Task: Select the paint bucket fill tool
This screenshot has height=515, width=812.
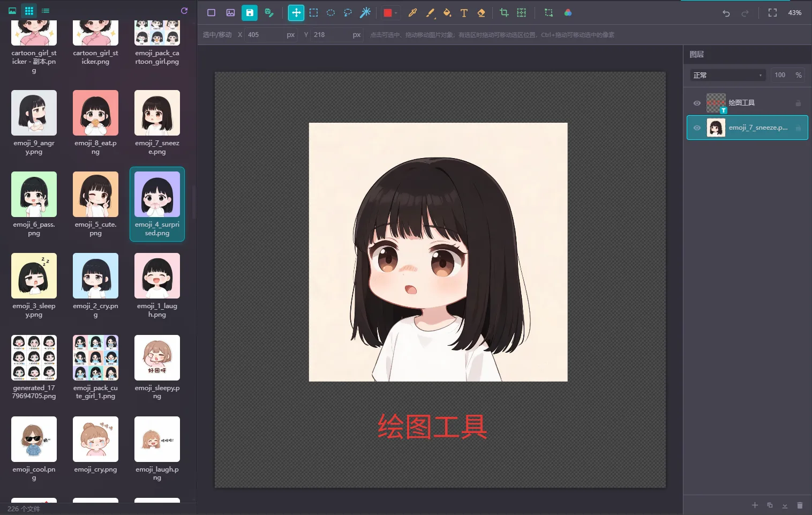Action: (447, 13)
